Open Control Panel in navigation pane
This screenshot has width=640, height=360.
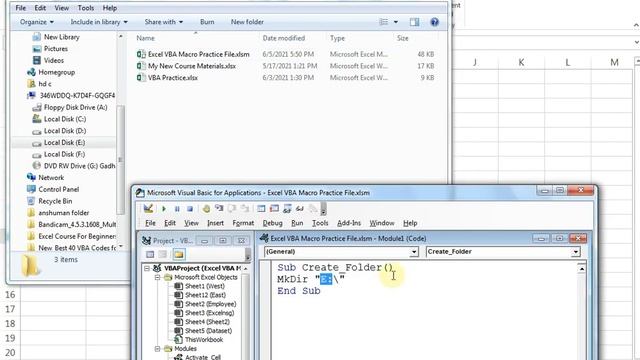(58, 189)
